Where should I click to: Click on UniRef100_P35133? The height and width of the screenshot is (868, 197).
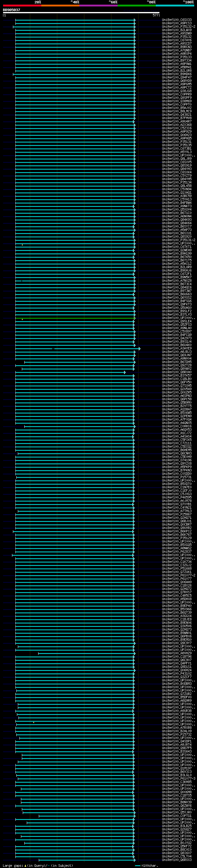(177, 57)
